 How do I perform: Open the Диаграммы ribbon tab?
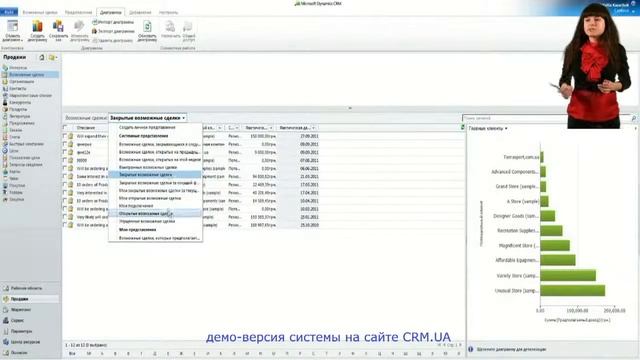[x=111, y=13]
